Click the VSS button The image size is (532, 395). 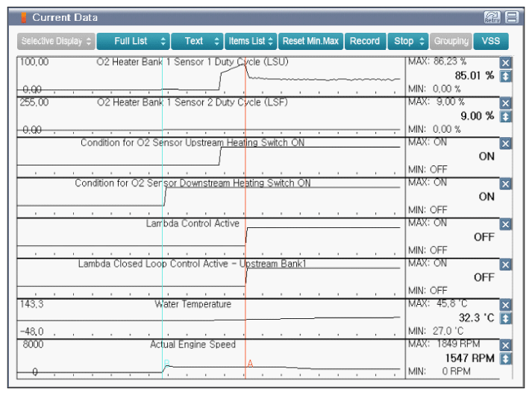point(491,41)
